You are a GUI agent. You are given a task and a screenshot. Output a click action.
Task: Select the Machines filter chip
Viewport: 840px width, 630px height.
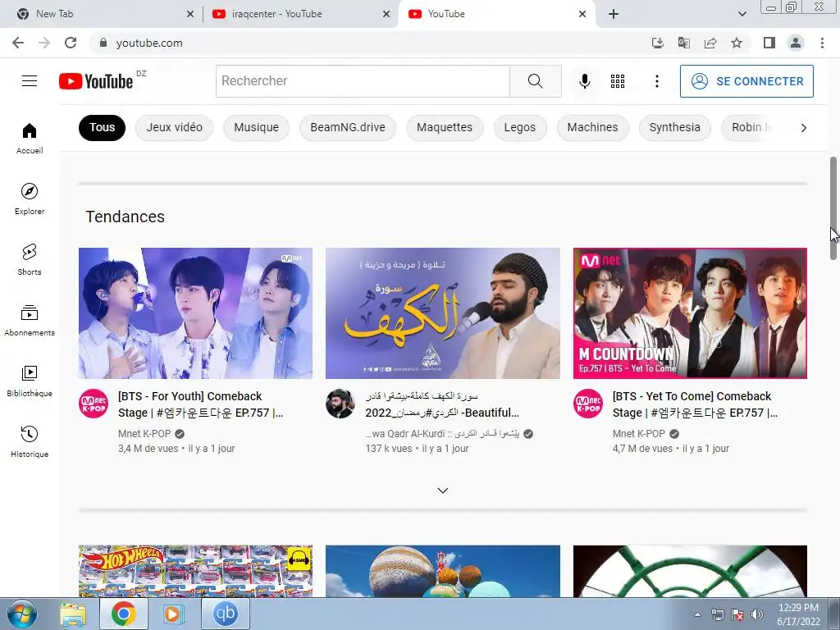pyautogui.click(x=592, y=127)
